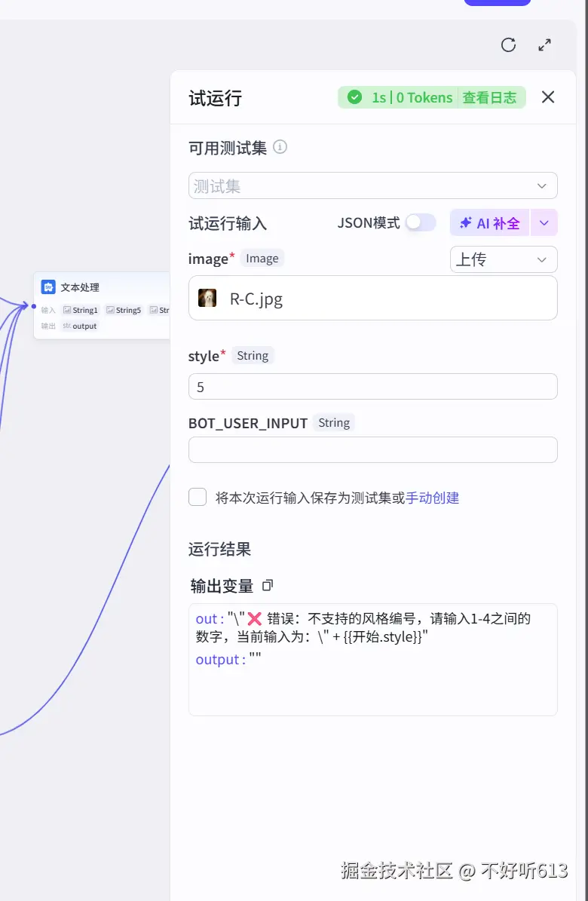Click the String tag beside BOT_USER_INPUT
The width and height of the screenshot is (588, 901).
[334, 423]
